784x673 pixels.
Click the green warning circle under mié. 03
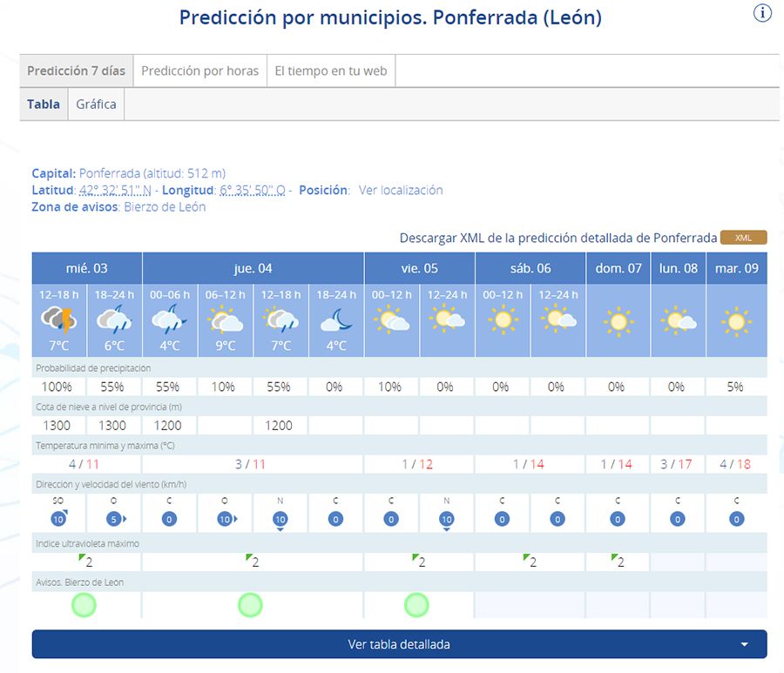click(x=84, y=604)
